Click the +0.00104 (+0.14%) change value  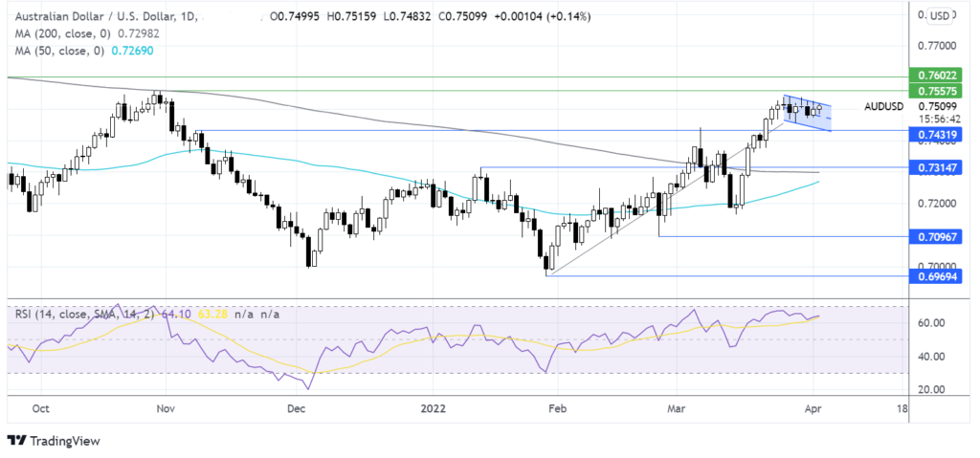[542, 17]
